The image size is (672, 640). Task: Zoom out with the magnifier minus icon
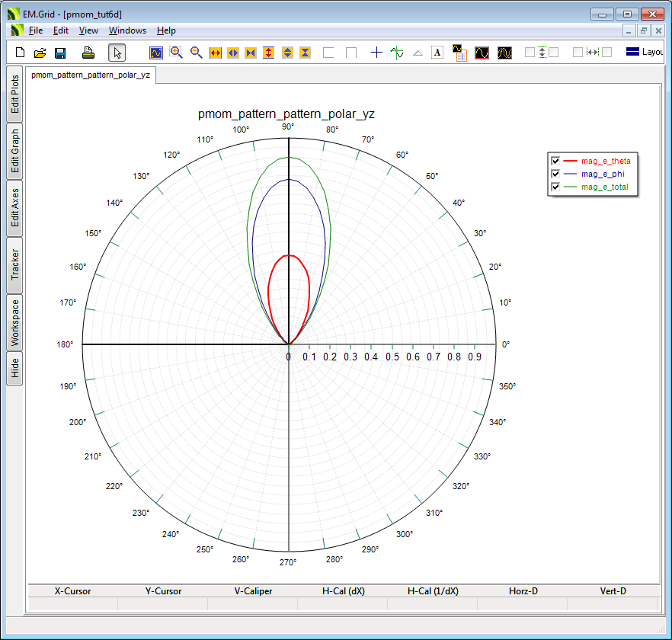point(196,53)
